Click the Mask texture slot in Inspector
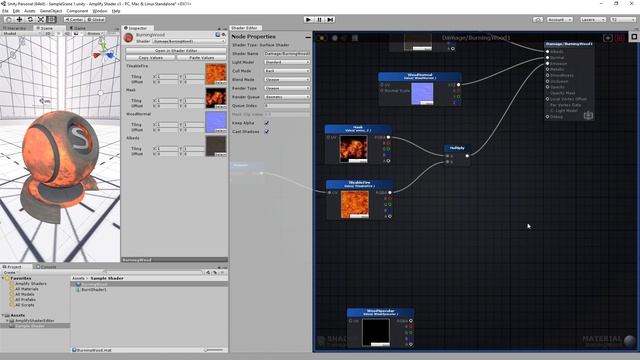 216,98
